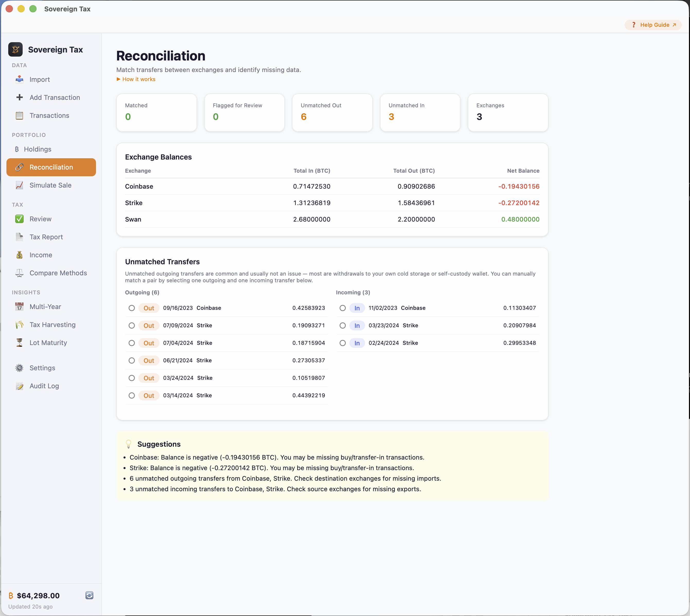Click the Add Transaction plus icon
The width and height of the screenshot is (690, 616).
click(19, 97)
